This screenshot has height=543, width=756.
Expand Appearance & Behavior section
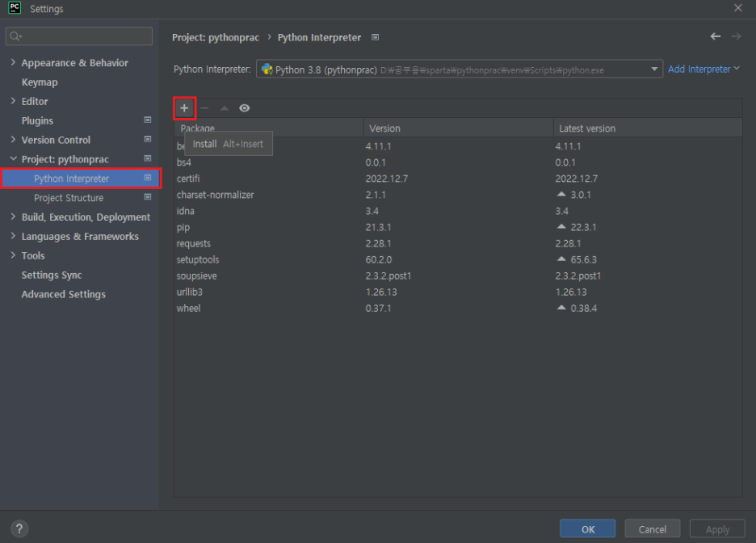13,62
